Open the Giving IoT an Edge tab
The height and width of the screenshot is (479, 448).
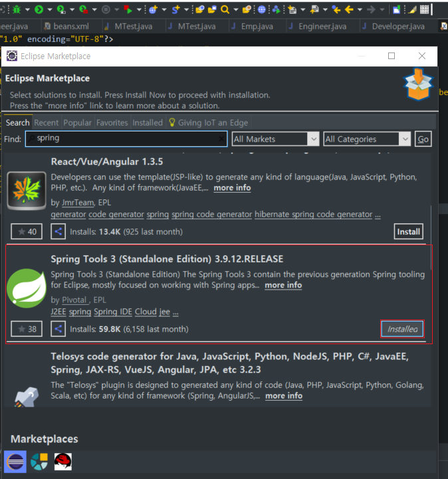point(209,122)
